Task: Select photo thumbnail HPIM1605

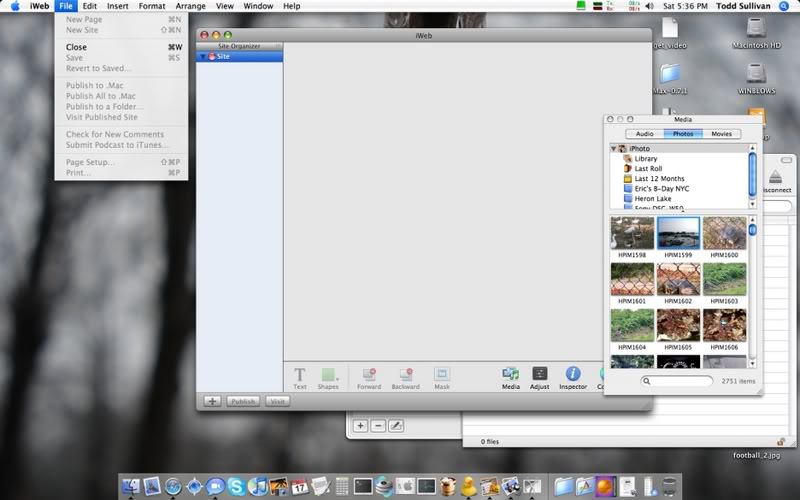Action: click(x=678, y=325)
